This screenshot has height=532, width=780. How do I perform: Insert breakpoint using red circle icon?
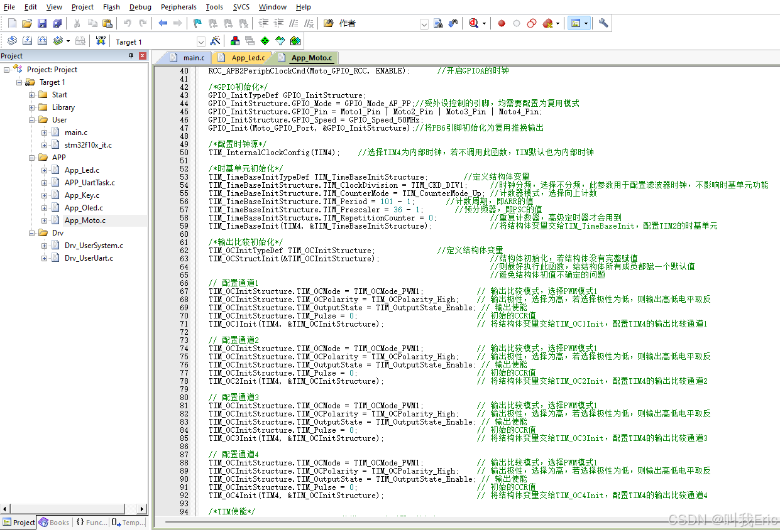(x=502, y=23)
